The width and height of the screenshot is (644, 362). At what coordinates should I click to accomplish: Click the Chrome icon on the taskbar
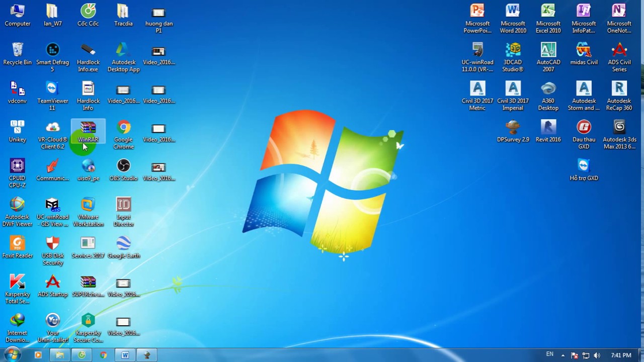click(x=103, y=355)
